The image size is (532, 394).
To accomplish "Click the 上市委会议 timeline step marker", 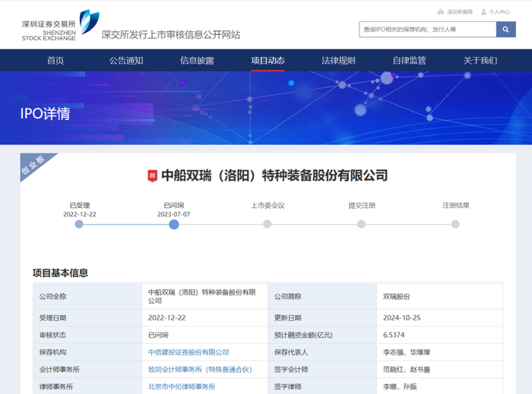I will (x=268, y=224).
